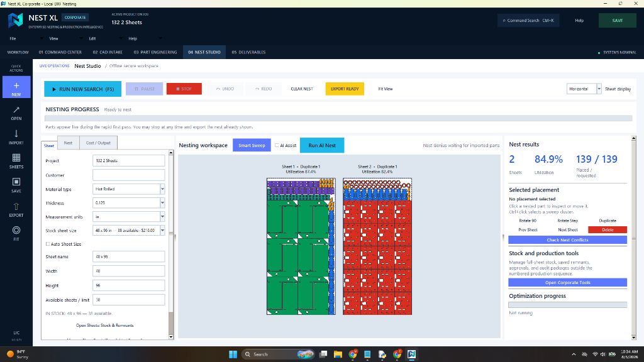Screen dimensions: 644x362
Task: Enable Auto Sheet Size checkbox
Action: 48,244
